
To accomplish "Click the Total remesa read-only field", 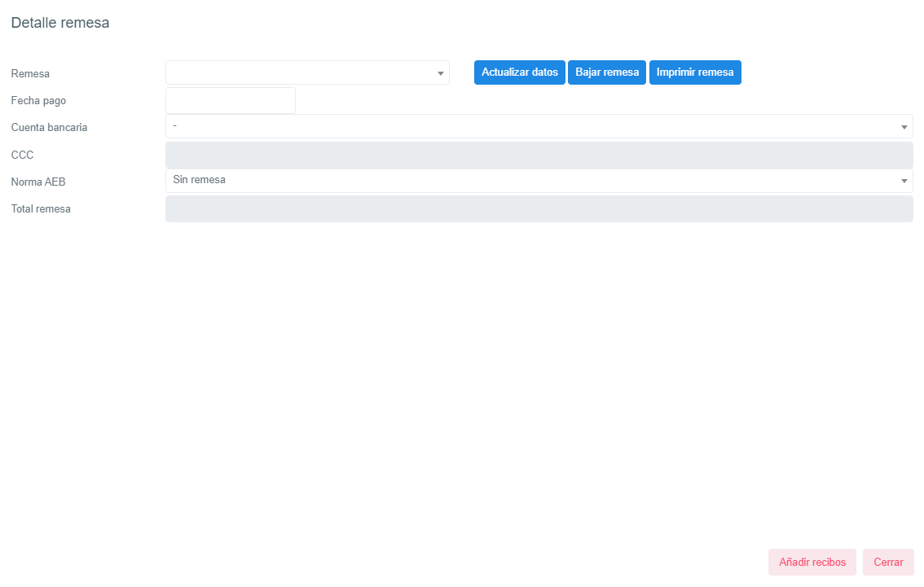I will 539,209.
